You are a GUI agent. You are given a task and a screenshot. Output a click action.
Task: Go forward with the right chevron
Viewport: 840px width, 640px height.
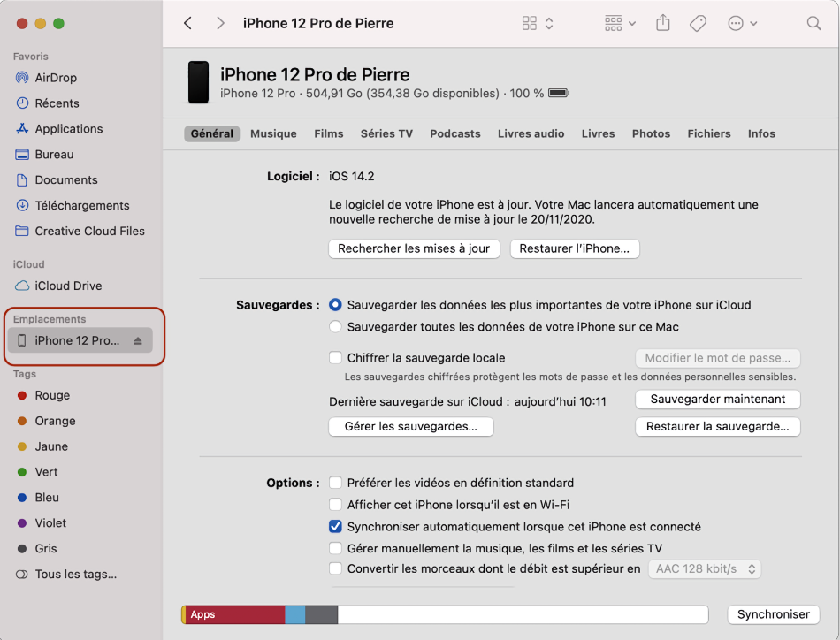[x=220, y=23]
